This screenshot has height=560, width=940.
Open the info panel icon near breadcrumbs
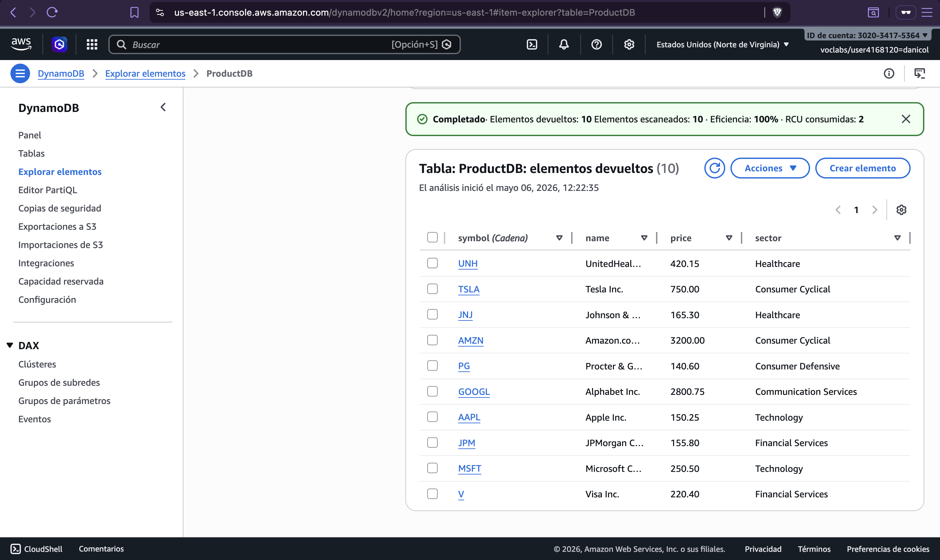point(889,73)
